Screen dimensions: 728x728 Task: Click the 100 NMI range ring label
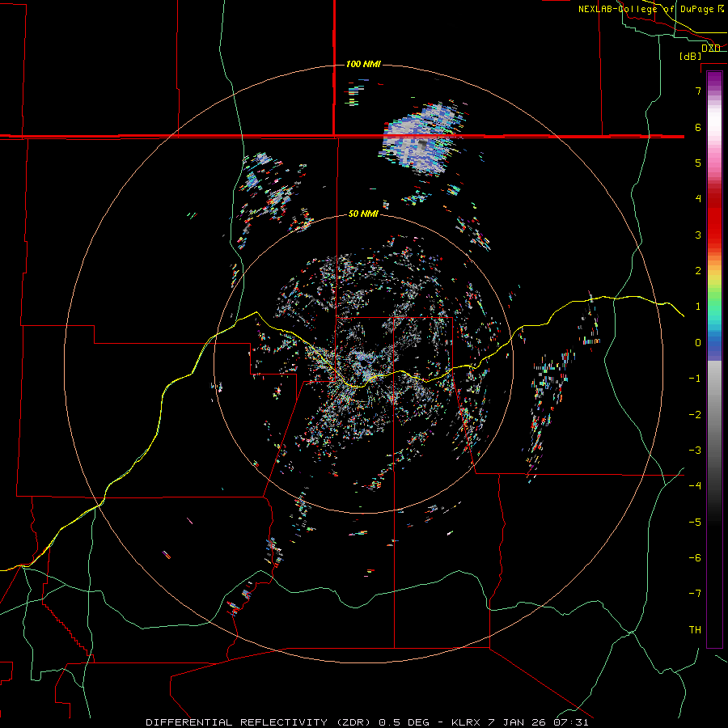click(363, 64)
